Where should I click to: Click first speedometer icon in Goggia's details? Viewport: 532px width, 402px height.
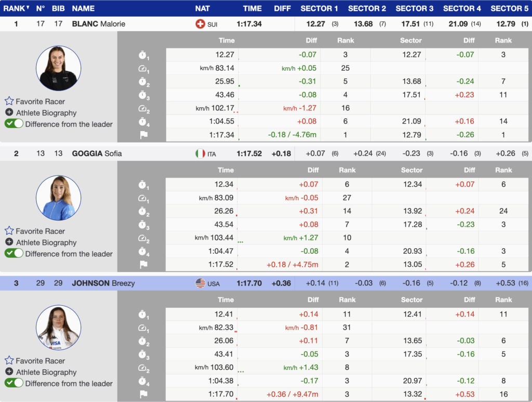pyautogui.click(x=143, y=198)
